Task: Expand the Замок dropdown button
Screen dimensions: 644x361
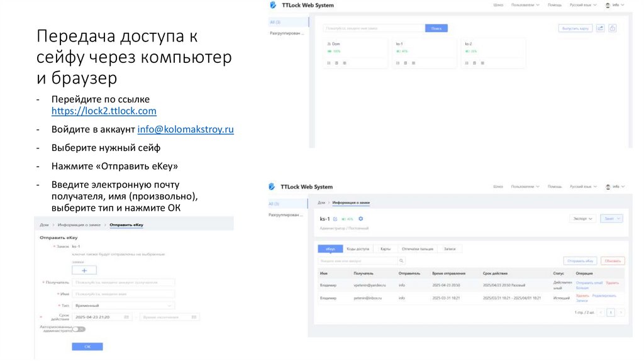Action: click(x=611, y=218)
